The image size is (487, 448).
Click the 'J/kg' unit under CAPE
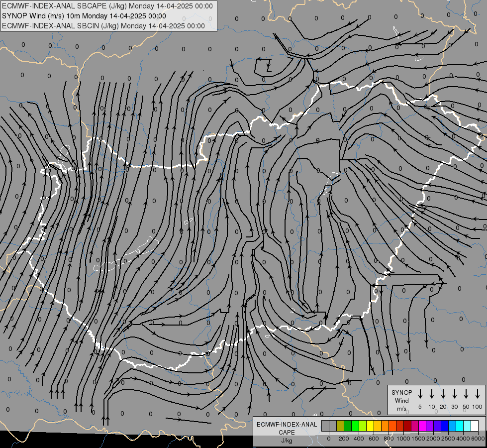[287, 441]
